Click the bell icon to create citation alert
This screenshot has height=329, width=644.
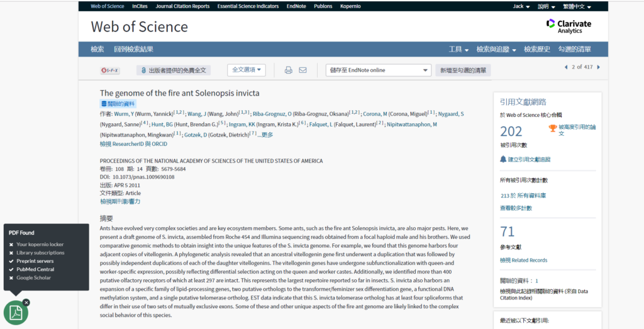[x=503, y=159]
